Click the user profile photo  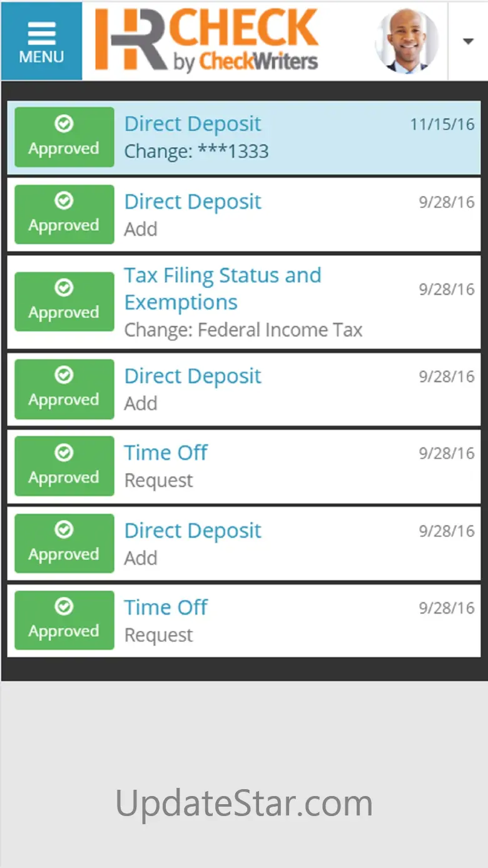[408, 41]
